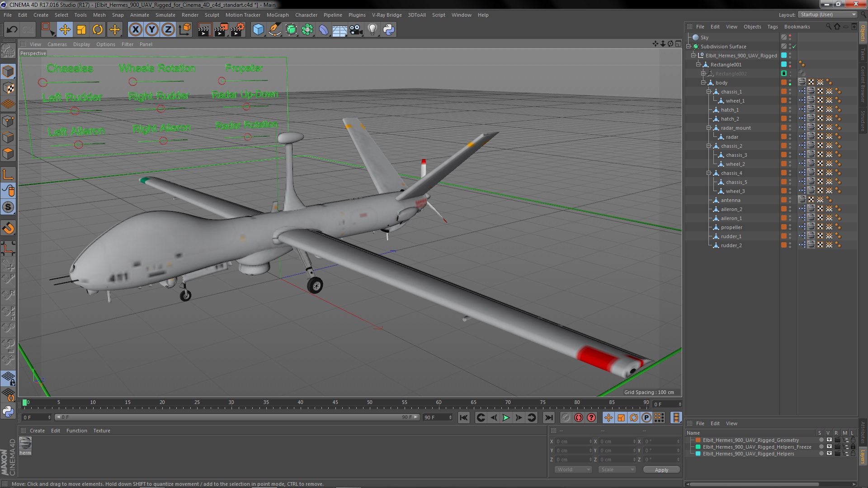Collapse chassis_1 children
Image resolution: width=868 pixels, height=488 pixels.
(x=709, y=92)
